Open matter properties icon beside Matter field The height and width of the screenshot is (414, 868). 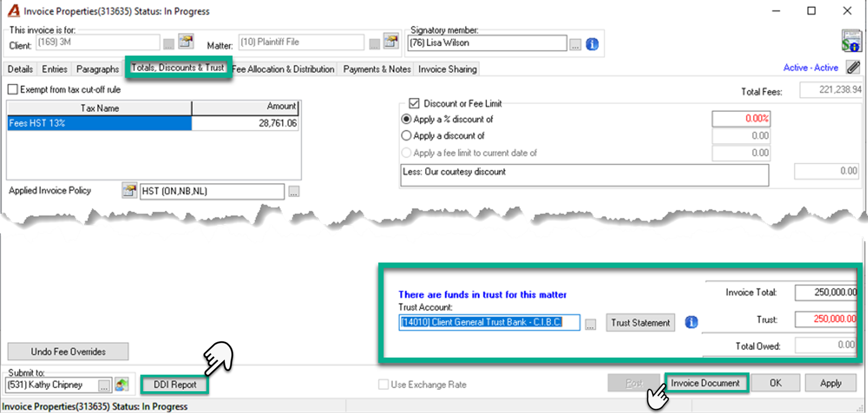tap(391, 41)
